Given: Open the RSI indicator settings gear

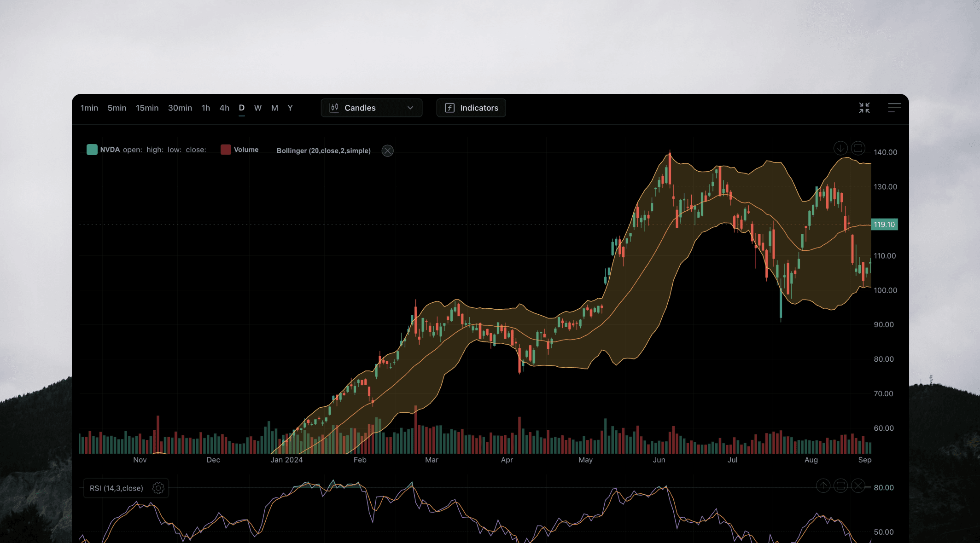Looking at the screenshot, I should (x=158, y=488).
